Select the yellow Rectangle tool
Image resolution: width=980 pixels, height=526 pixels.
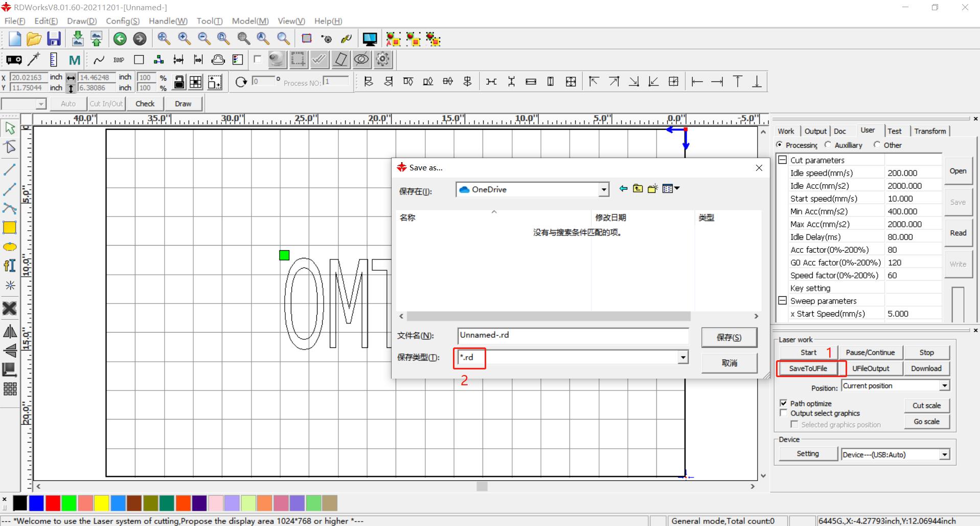(10, 228)
